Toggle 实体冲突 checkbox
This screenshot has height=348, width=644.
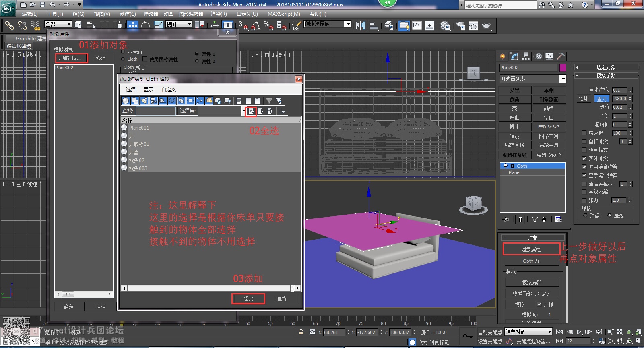[x=584, y=158]
